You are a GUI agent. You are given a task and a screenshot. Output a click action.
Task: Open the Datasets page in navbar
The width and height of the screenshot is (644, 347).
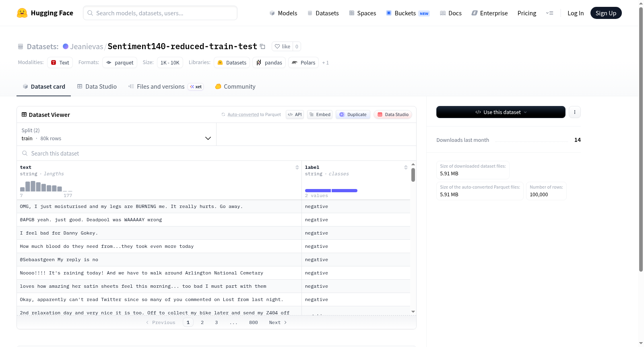pos(323,13)
